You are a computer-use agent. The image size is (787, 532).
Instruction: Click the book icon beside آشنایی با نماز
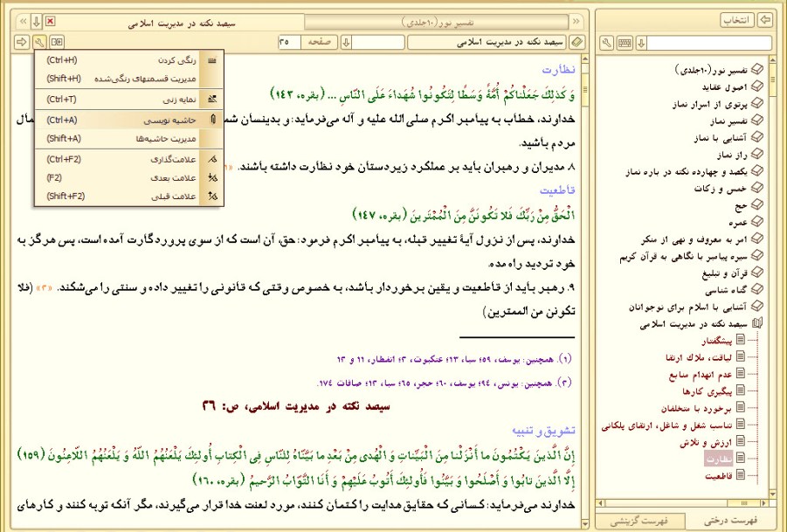pyautogui.click(x=757, y=136)
